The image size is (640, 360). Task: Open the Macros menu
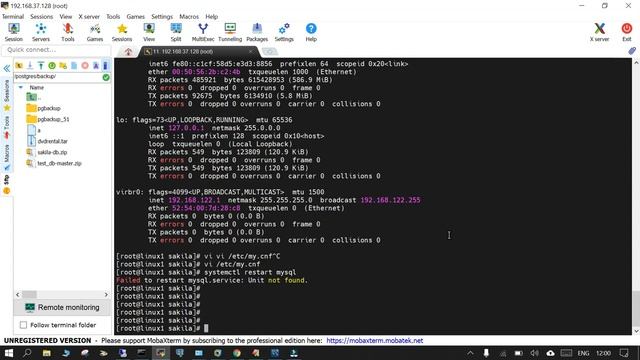(x=189, y=17)
